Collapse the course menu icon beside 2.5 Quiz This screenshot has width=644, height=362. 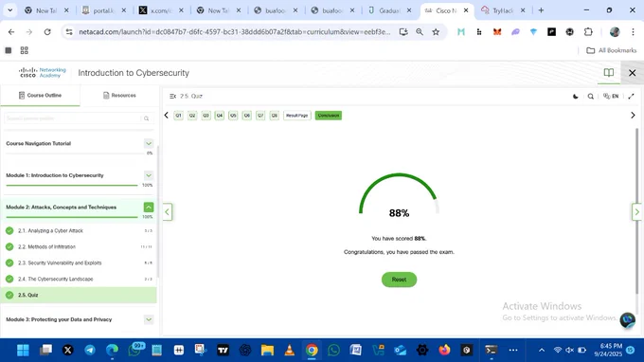click(x=173, y=96)
